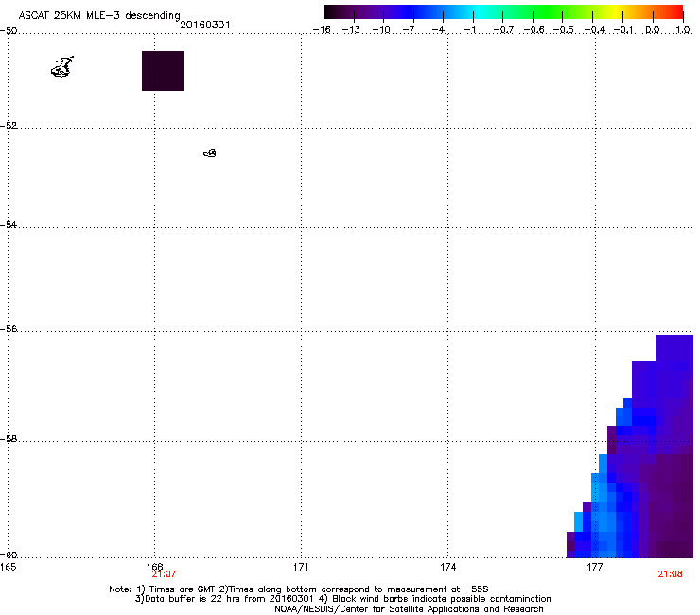Click the "-0.7" color scale label
Screen dimensions: 700x615
503,30
